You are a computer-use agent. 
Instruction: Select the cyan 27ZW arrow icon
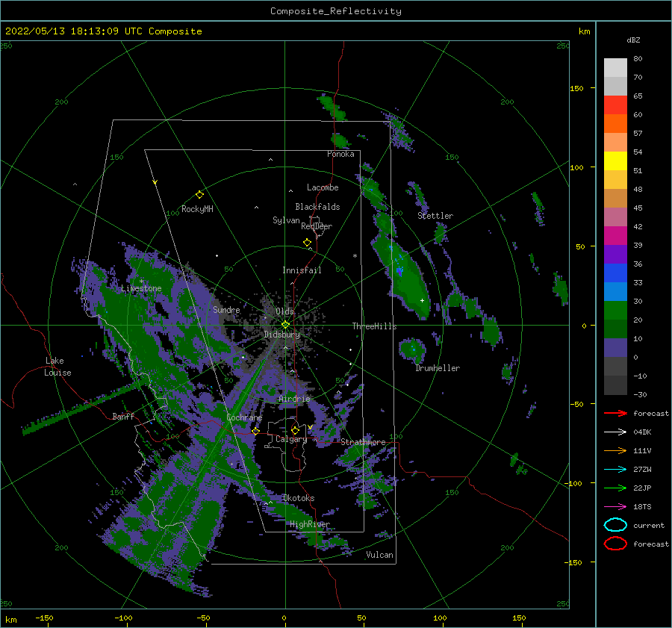615,470
